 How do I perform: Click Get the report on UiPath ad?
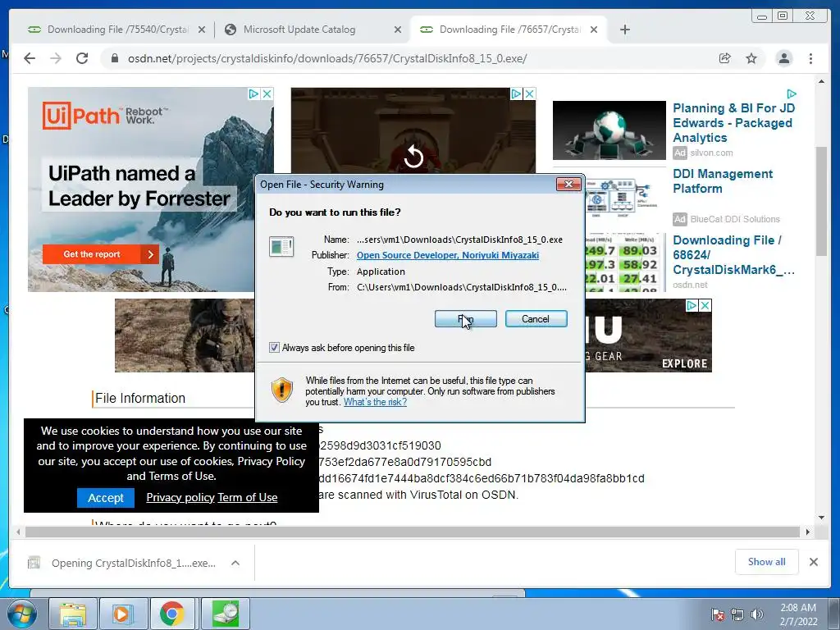[x=101, y=254]
